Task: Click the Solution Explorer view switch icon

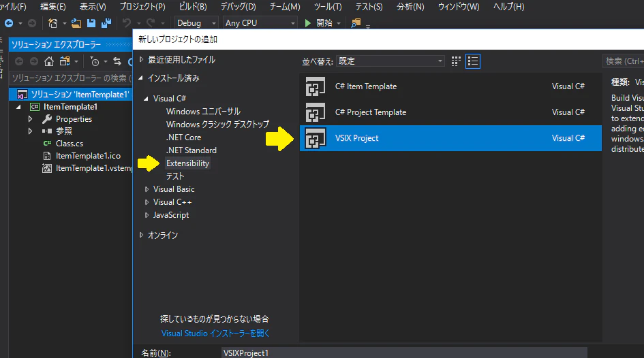Action: [x=65, y=61]
